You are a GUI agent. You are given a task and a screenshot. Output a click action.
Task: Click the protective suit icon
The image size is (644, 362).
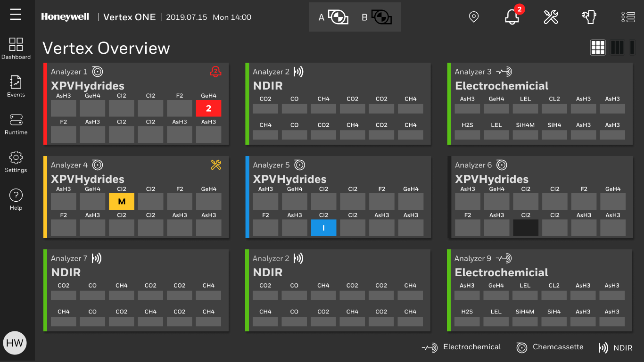(x=589, y=17)
